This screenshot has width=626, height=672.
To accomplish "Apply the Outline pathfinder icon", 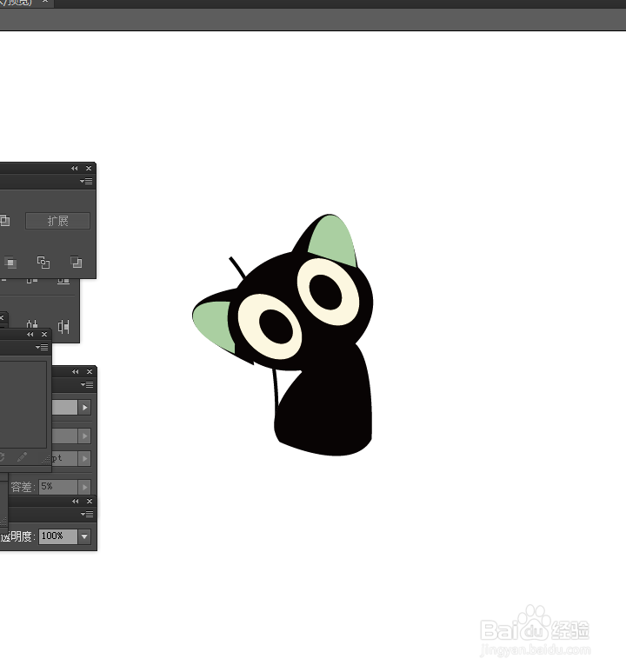I will click(43, 263).
